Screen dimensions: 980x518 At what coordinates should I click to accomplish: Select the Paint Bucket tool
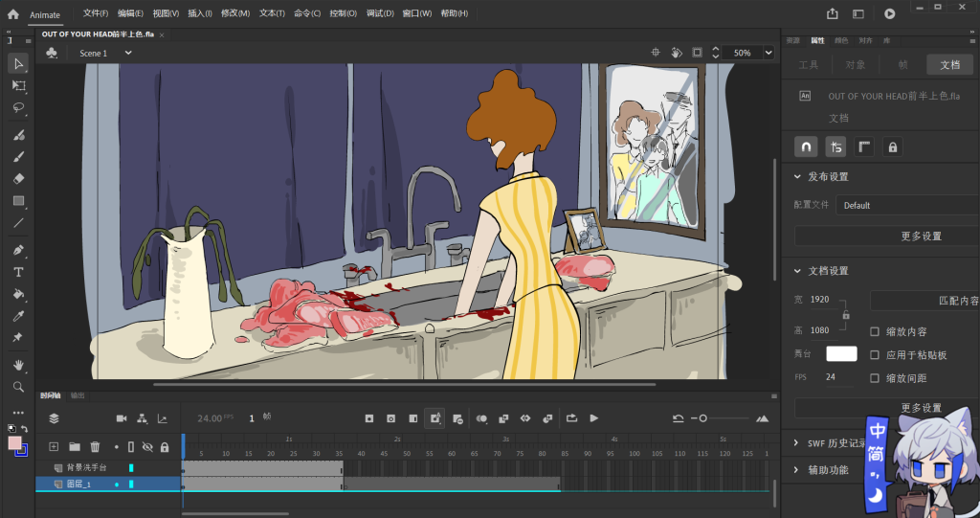(18, 294)
